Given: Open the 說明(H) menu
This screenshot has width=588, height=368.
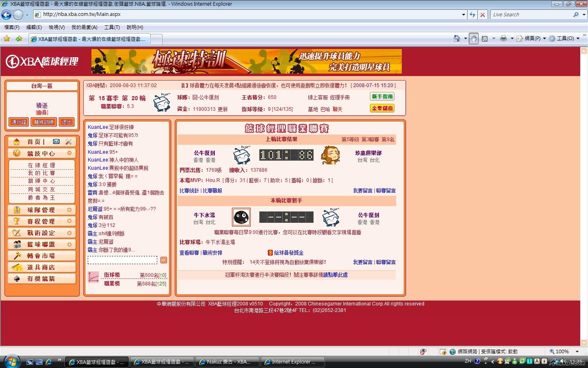Looking at the screenshot, I should (x=135, y=27).
